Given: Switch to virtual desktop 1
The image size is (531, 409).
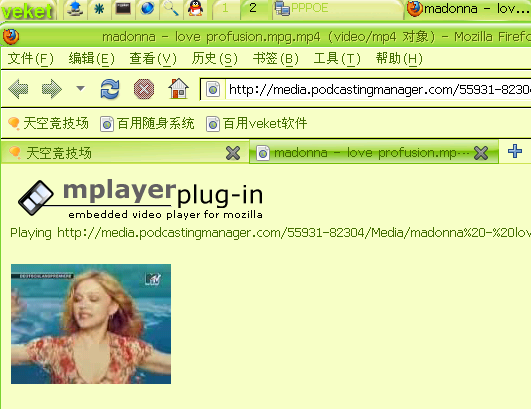Looking at the screenshot, I should (x=226, y=8).
